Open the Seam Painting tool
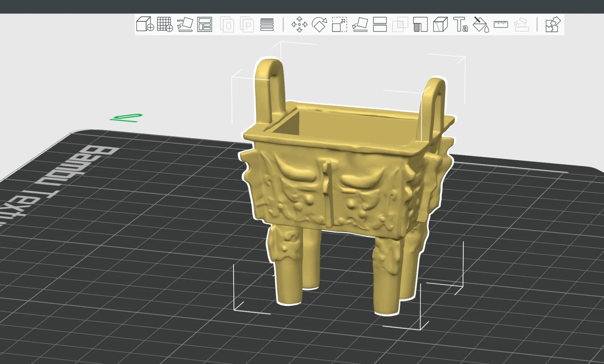 (440, 24)
